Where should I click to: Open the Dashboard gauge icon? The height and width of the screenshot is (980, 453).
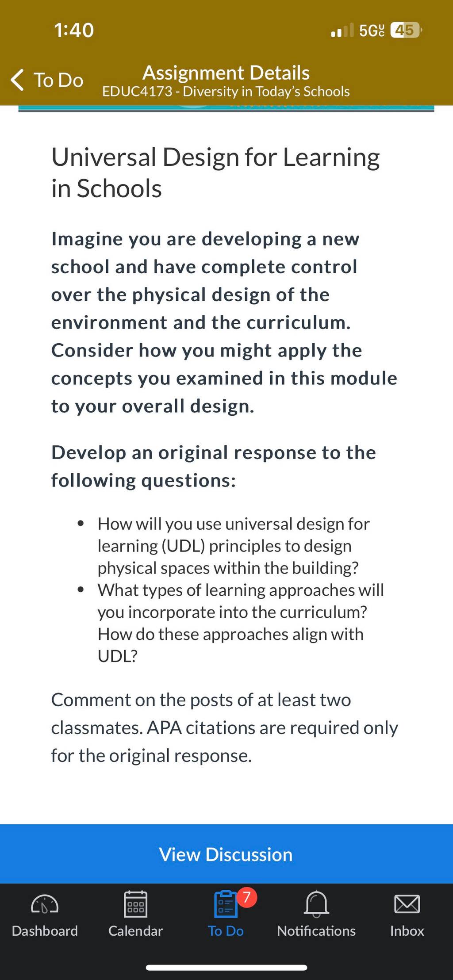(x=45, y=904)
